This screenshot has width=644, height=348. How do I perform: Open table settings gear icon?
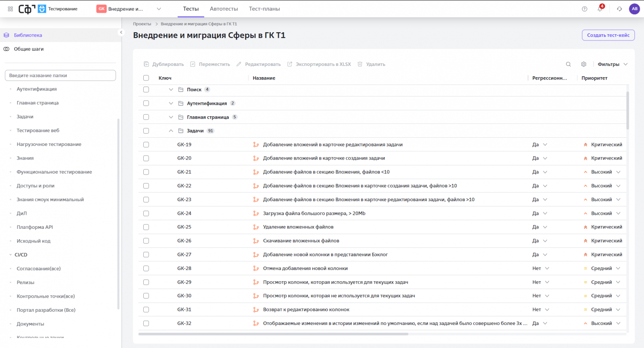pyautogui.click(x=584, y=64)
